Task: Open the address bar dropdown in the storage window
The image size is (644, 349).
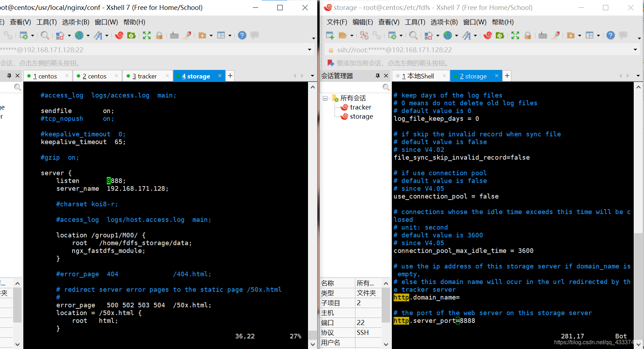Action: pos(635,50)
